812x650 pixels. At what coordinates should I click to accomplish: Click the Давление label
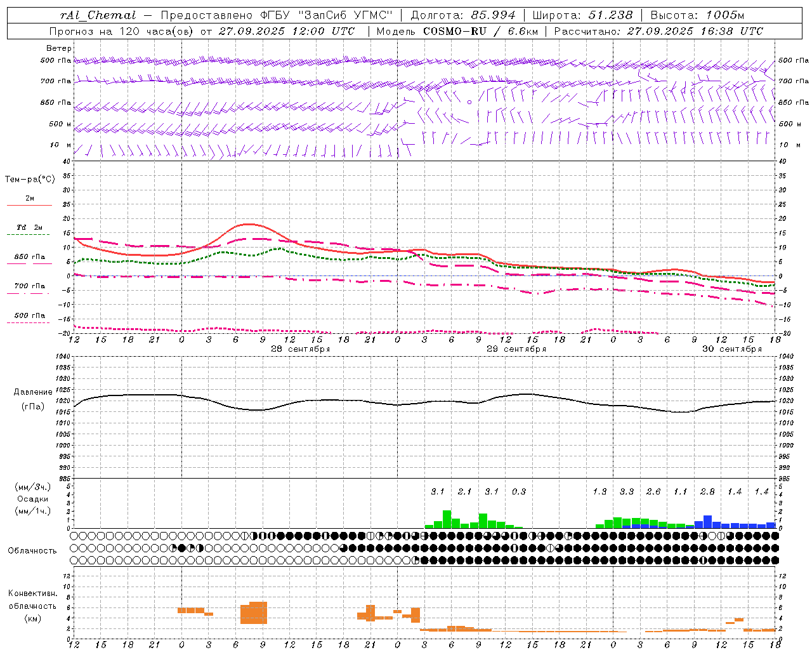click(33, 392)
